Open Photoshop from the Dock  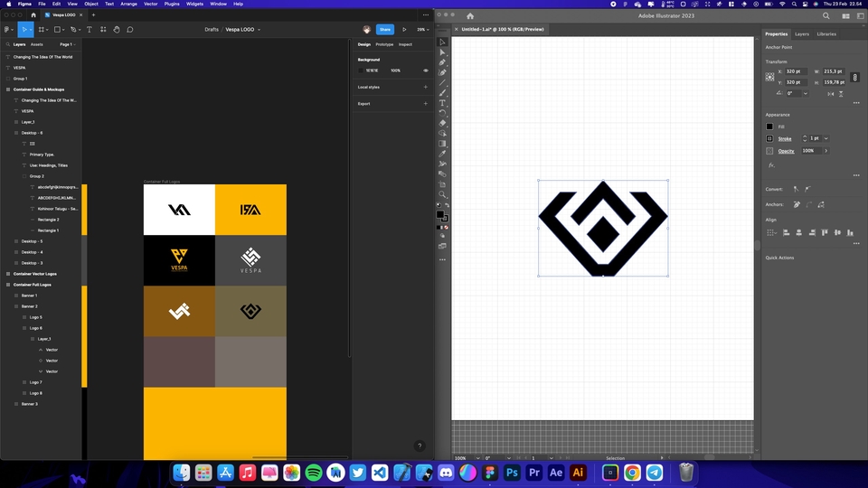pyautogui.click(x=512, y=473)
